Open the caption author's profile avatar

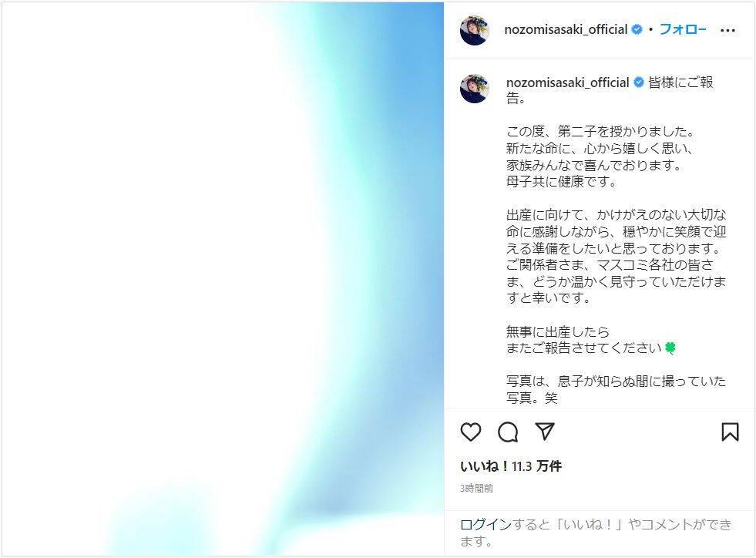[x=475, y=89]
